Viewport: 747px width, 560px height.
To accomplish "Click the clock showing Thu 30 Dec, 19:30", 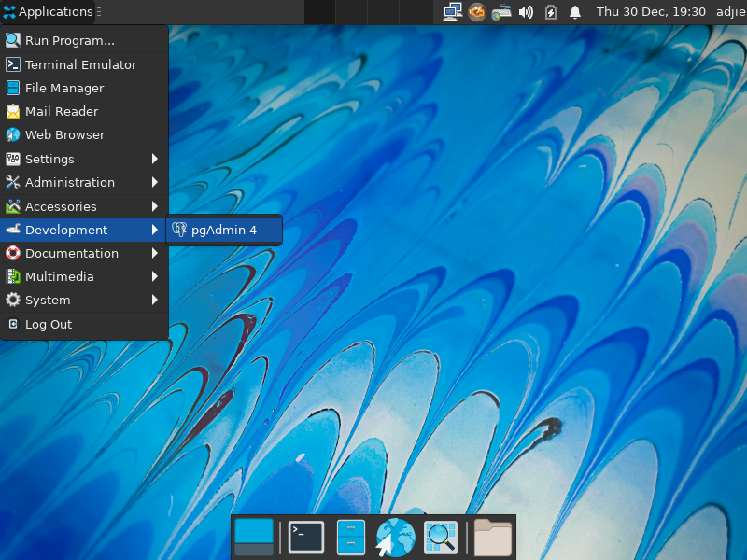I will coord(651,12).
